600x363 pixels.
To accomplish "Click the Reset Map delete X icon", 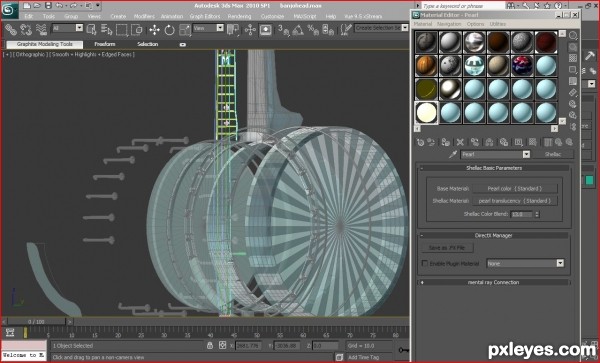I will (x=460, y=142).
